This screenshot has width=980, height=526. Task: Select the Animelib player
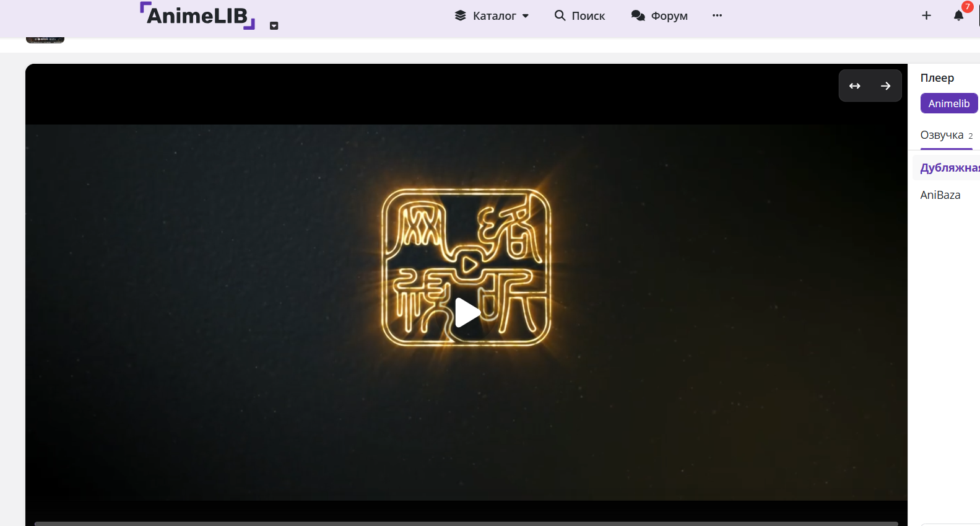coord(949,103)
